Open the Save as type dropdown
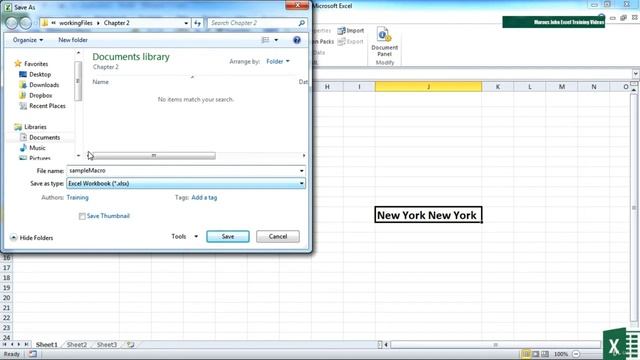Viewport: 640px width, 360px height. pyautogui.click(x=186, y=184)
